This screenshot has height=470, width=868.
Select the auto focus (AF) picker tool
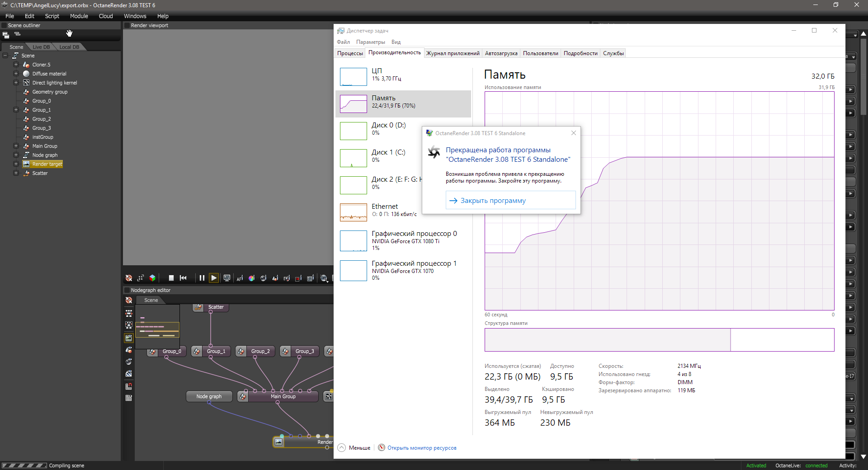tap(240, 278)
